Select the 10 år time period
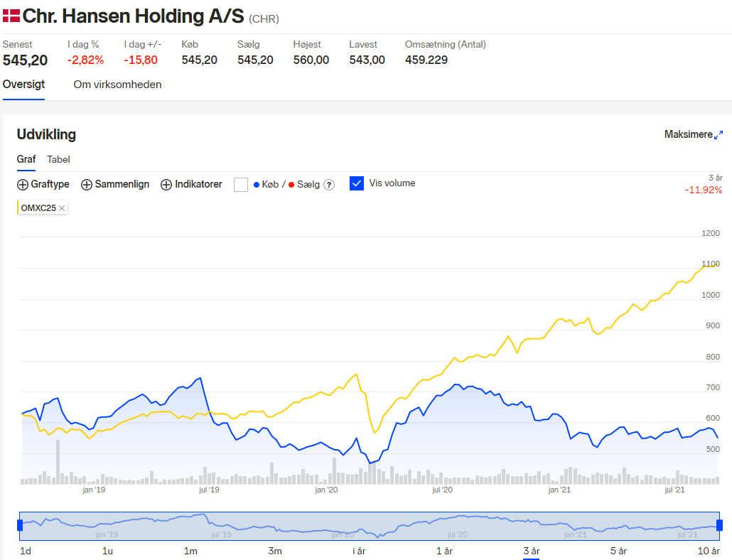The width and height of the screenshot is (732, 560). (709, 551)
